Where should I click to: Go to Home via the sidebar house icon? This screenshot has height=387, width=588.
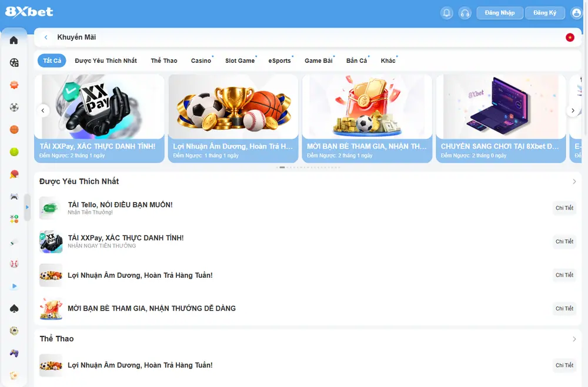pyautogui.click(x=14, y=40)
